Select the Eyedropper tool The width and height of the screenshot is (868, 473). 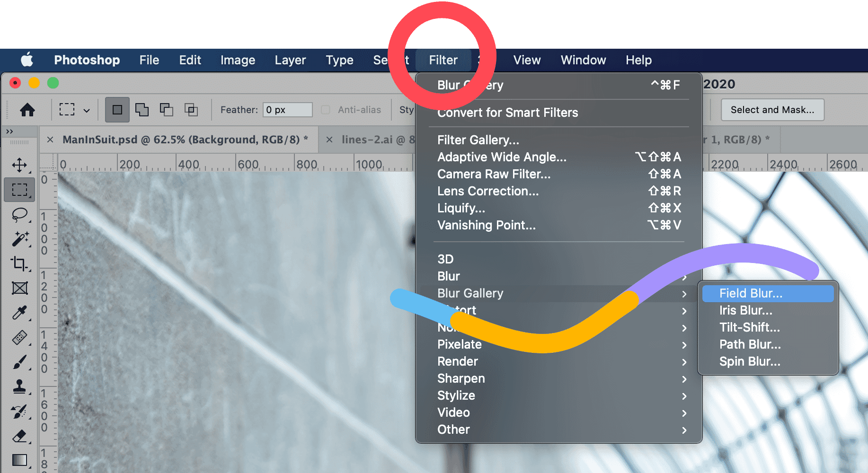click(x=19, y=313)
